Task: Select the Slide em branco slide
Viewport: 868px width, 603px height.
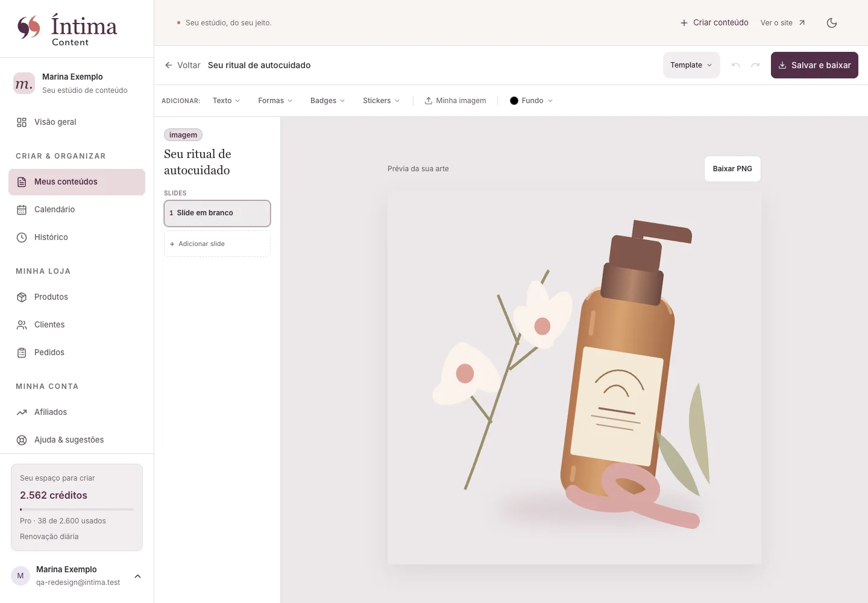Action: [217, 213]
